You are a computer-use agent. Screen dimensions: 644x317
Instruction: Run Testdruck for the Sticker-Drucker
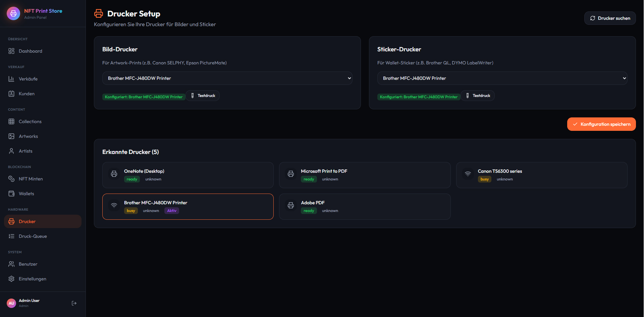click(x=478, y=96)
